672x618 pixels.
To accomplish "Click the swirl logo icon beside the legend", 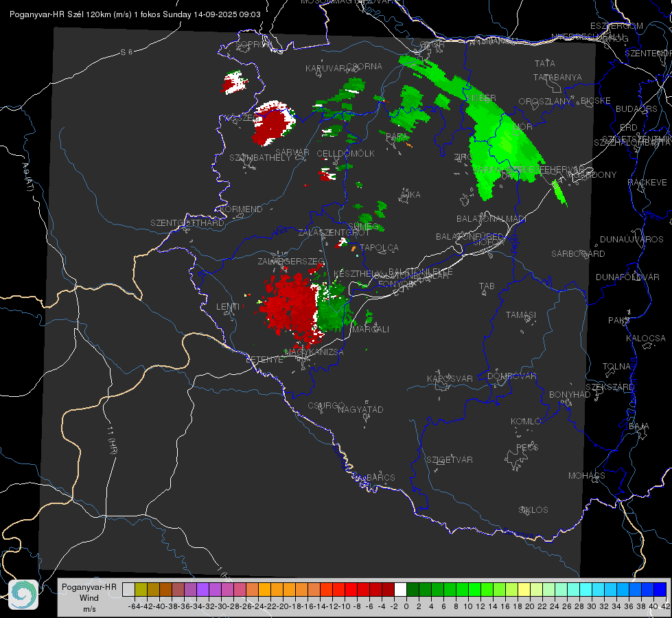I will pyautogui.click(x=23, y=595).
